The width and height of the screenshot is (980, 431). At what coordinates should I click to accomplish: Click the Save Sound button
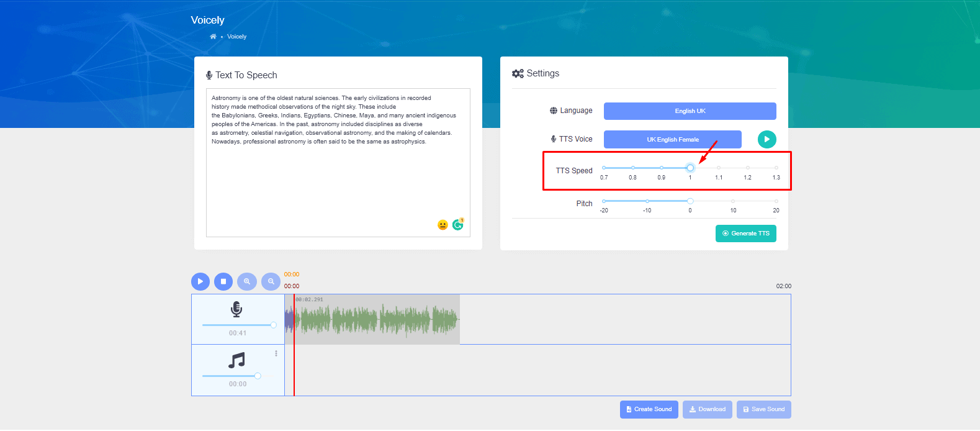(x=763, y=409)
